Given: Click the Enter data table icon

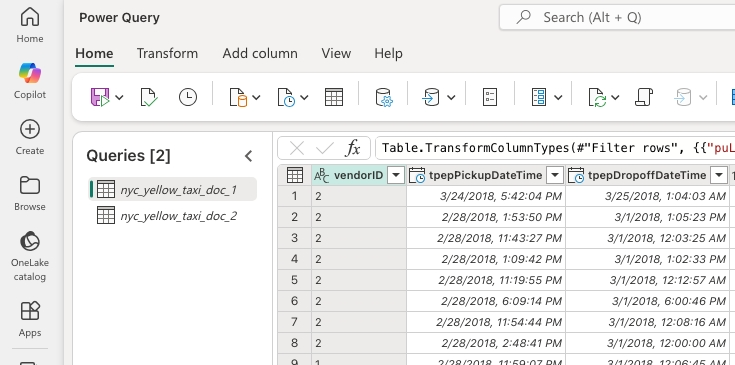Looking at the screenshot, I should [x=334, y=97].
